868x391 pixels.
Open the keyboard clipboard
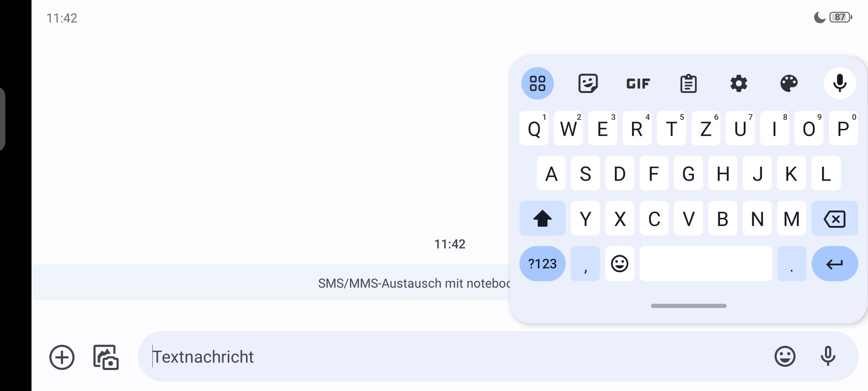pyautogui.click(x=688, y=83)
